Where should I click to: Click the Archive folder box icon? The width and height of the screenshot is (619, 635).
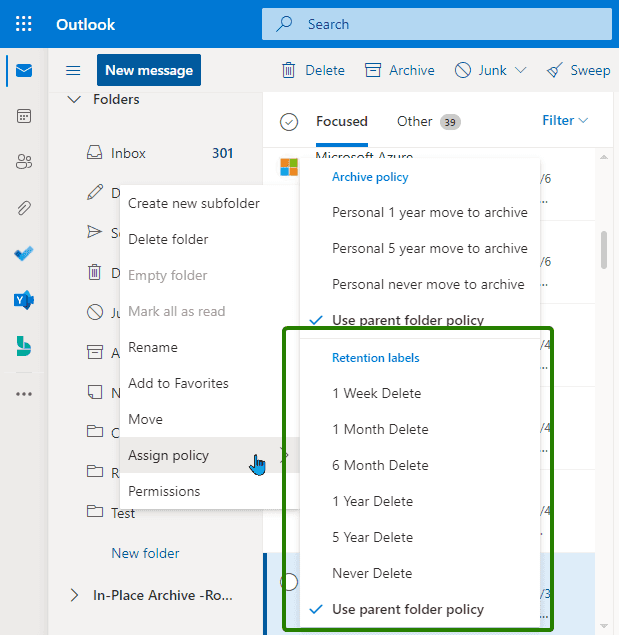(x=95, y=352)
